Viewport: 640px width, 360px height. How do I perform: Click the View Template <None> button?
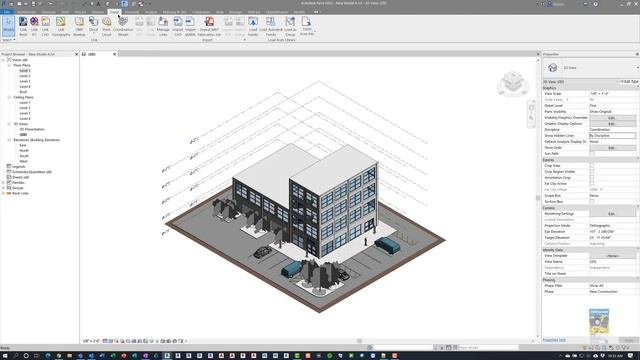pyautogui.click(x=612, y=256)
